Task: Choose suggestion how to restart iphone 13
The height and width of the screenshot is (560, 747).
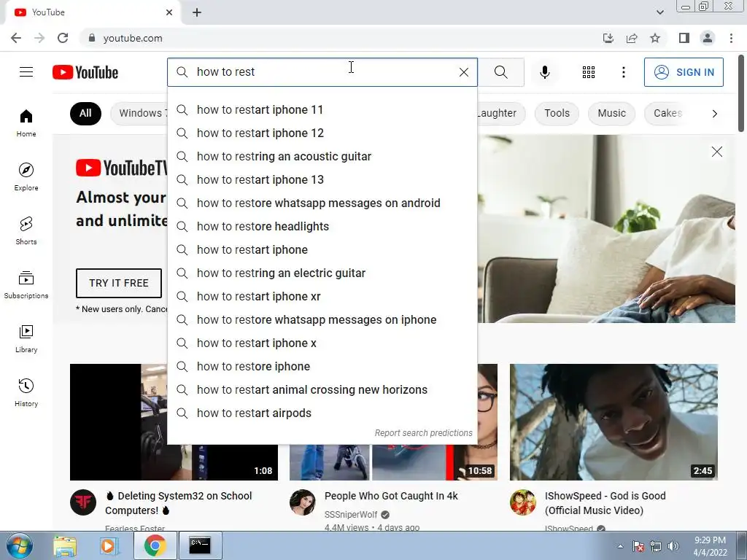Action: [x=322, y=179]
